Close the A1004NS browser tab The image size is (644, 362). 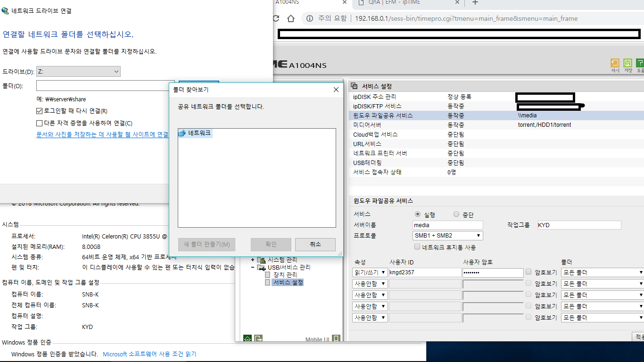pyautogui.click(x=344, y=2)
